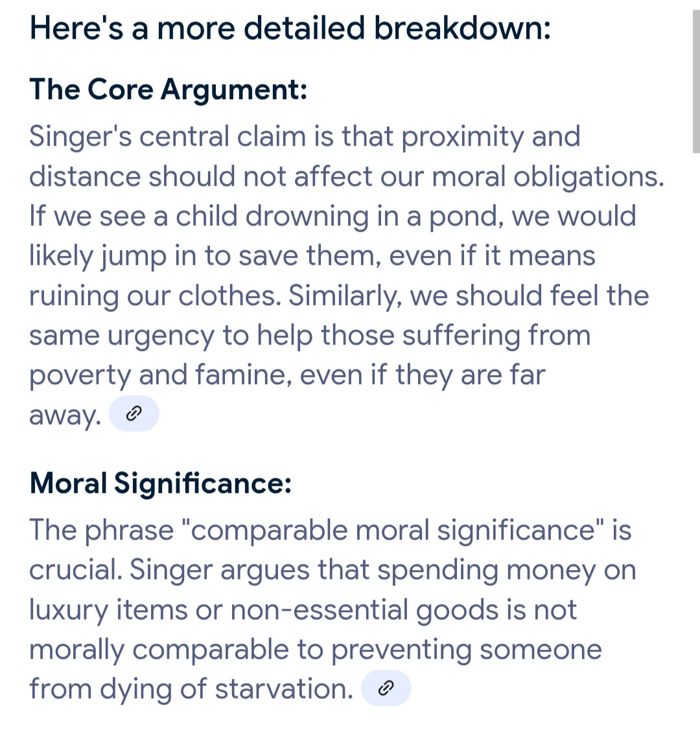Screen dimensions: 700x730
Task: Click the line starting "poverty and famine"
Action: click(287, 375)
